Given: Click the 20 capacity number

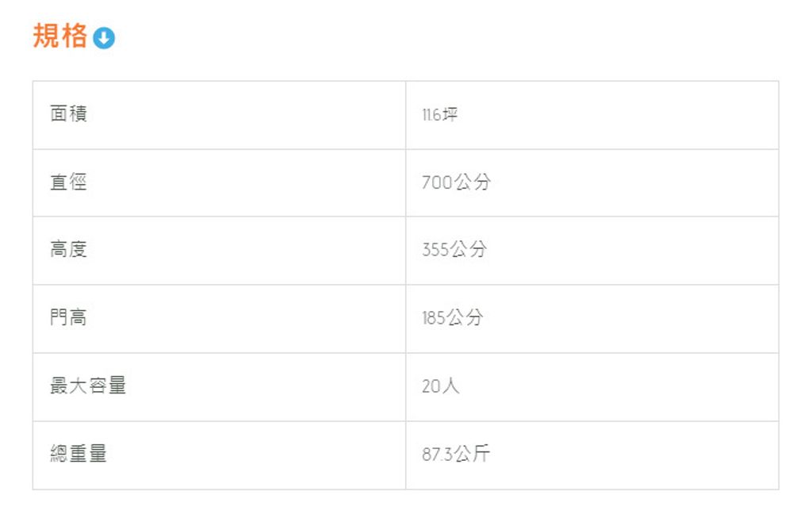Looking at the screenshot, I should pyautogui.click(x=431, y=387).
